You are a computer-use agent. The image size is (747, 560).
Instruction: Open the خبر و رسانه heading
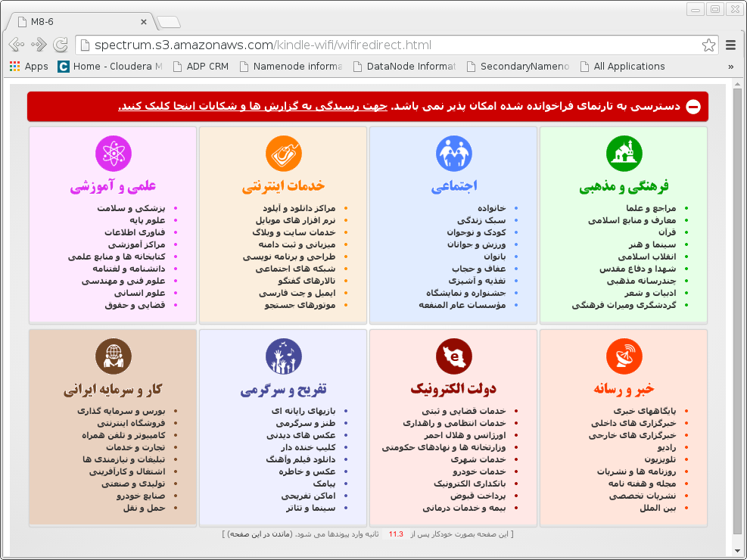(624, 388)
